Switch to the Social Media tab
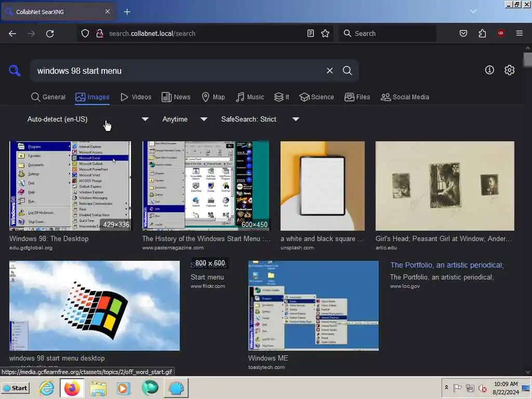Viewport: 532px width, 399px height. [405, 97]
